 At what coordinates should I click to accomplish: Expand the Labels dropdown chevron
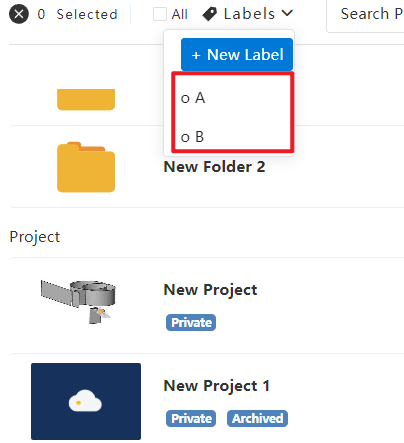(x=287, y=13)
